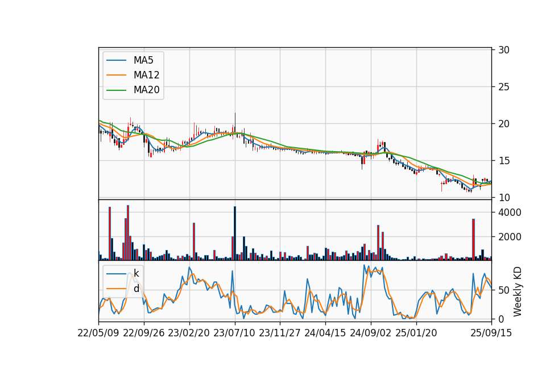
Task: Click the volume axis value 2000
Action: click(x=510, y=237)
